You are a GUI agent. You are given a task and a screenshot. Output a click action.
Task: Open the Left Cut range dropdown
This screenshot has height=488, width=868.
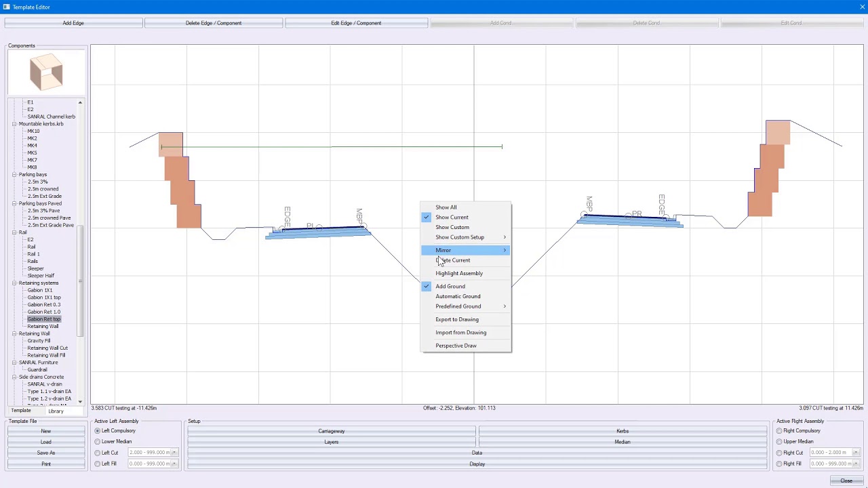(x=174, y=453)
